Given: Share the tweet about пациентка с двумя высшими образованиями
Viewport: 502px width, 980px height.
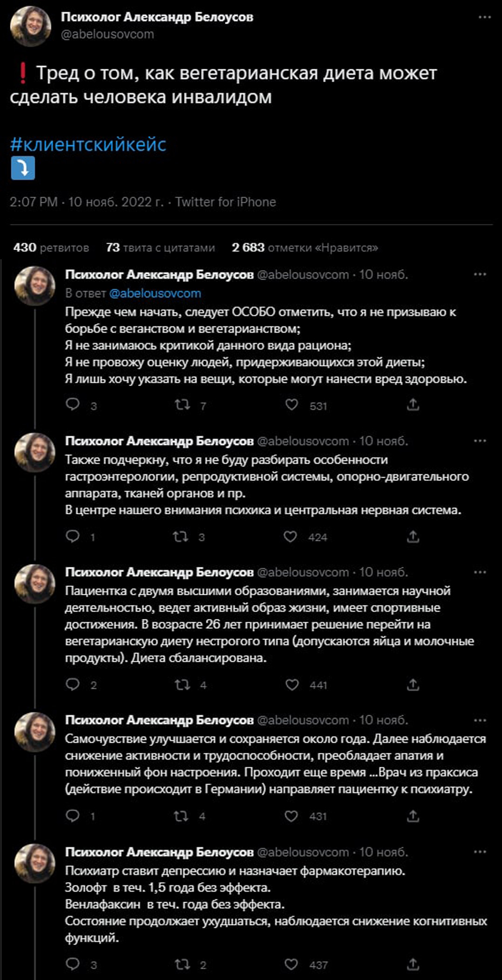Looking at the screenshot, I should coord(413,684).
